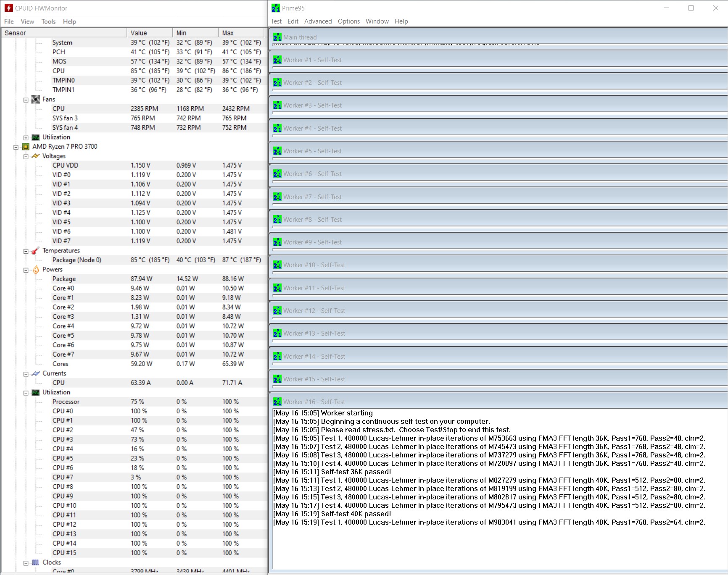Click the Clocks category icon
Image resolution: width=728 pixels, height=575 pixels.
tap(36, 562)
